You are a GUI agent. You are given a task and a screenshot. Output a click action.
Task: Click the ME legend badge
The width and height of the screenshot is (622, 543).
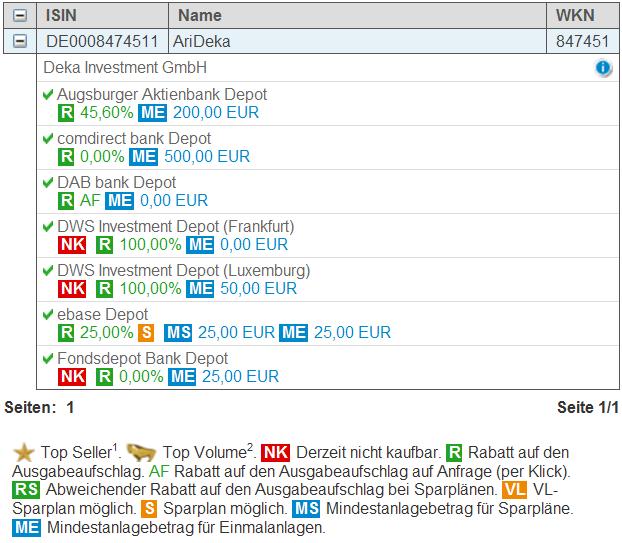[26, 528]
